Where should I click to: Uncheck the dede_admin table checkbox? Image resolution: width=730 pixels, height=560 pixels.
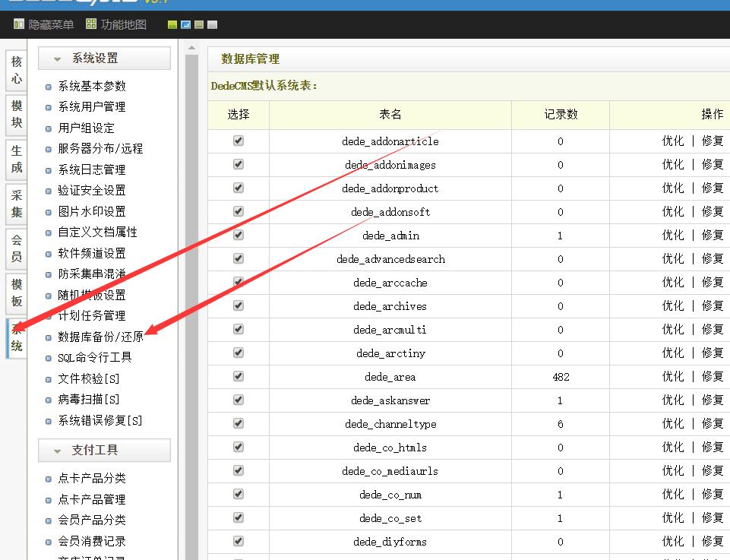point(239,235)
